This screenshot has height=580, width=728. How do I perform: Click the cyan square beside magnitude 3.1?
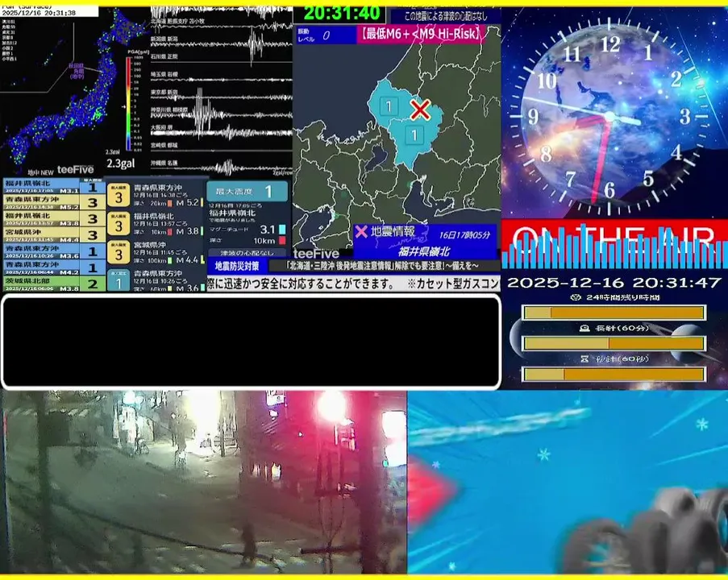tap(282, 230)
